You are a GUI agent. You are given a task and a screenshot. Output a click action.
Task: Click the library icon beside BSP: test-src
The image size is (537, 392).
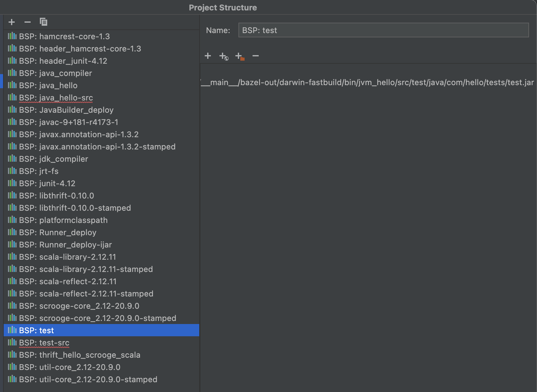12,342
